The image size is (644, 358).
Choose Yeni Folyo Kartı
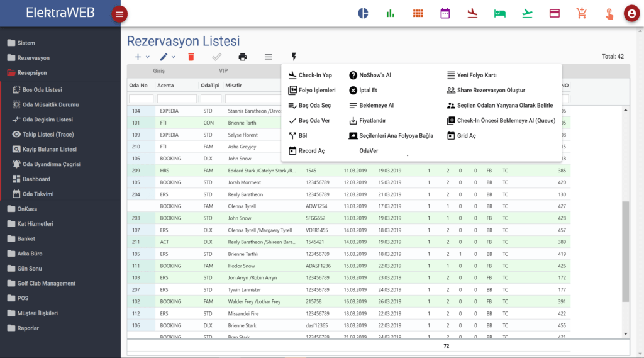472,76
